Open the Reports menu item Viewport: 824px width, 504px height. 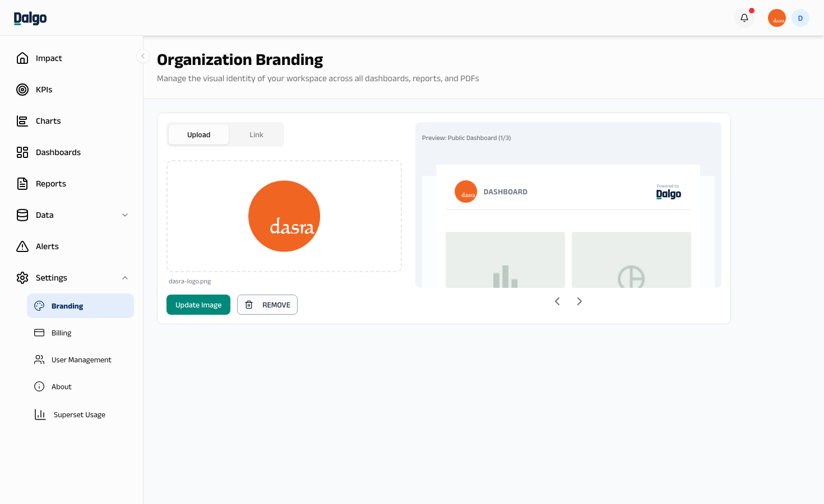pos(72,184)
